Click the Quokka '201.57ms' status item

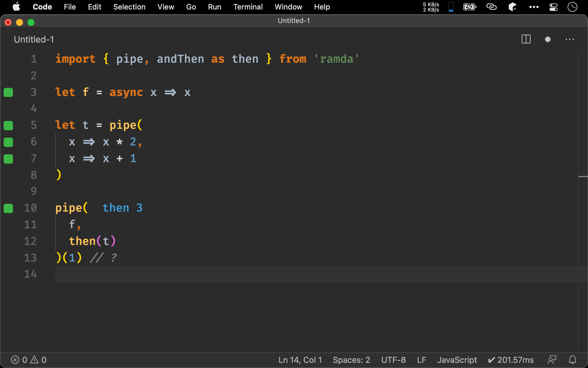click(x=511, y=360)
